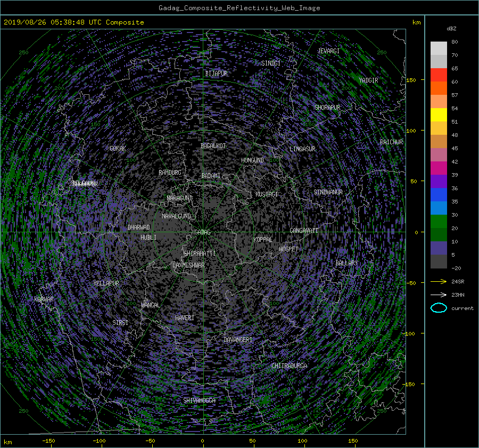Click the BALLARY city label
Image resolution: width=479 pixels, height=448 pixels.
tap(346, 263)
